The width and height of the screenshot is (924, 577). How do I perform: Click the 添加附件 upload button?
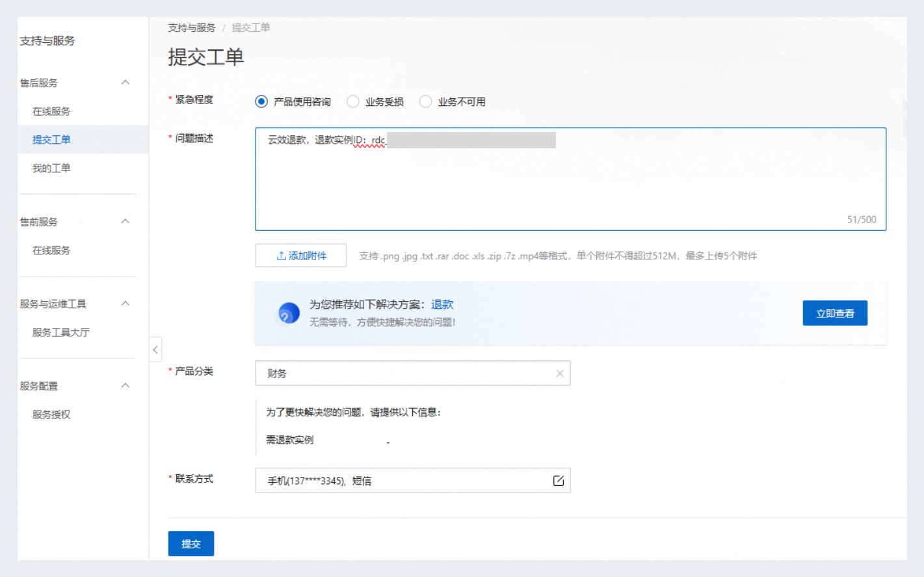coord(300,256)
